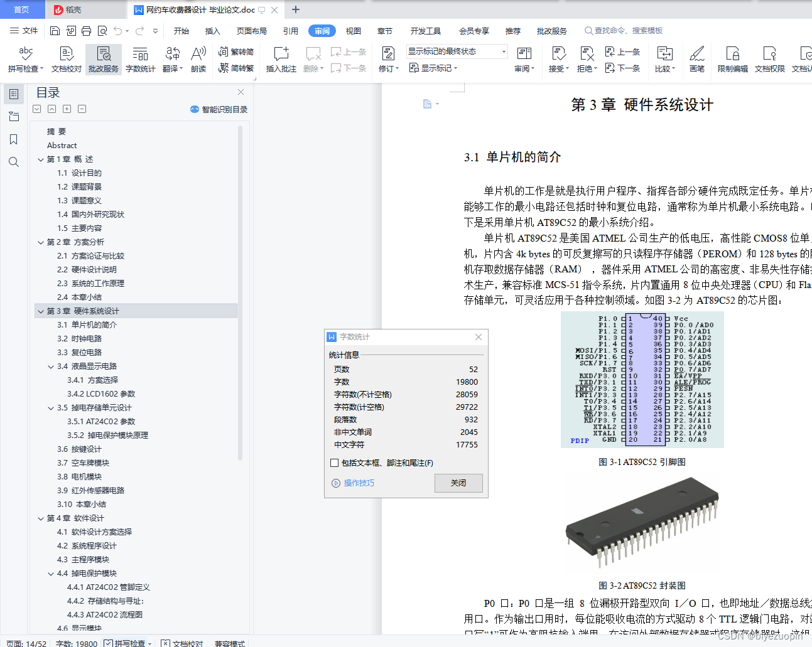This screenshot has width=812, height=647.
Task: Select outline item 摘 要
Action: coord(57,132)
